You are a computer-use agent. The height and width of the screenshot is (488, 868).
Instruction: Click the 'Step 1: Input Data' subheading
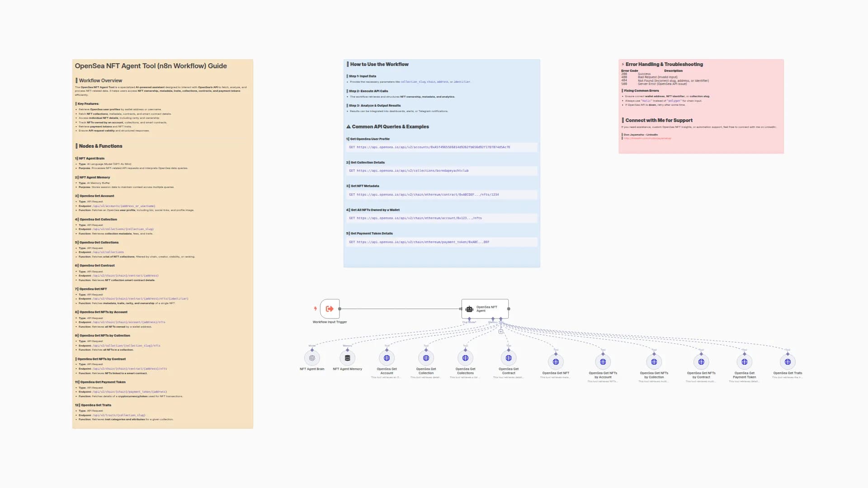pyautogui.click(x=362, y=76)
